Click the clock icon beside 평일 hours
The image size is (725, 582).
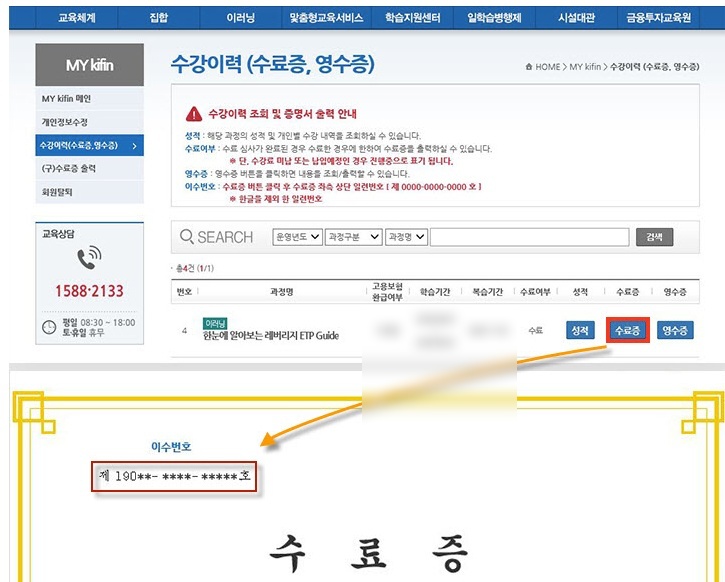tap(49, 327)
